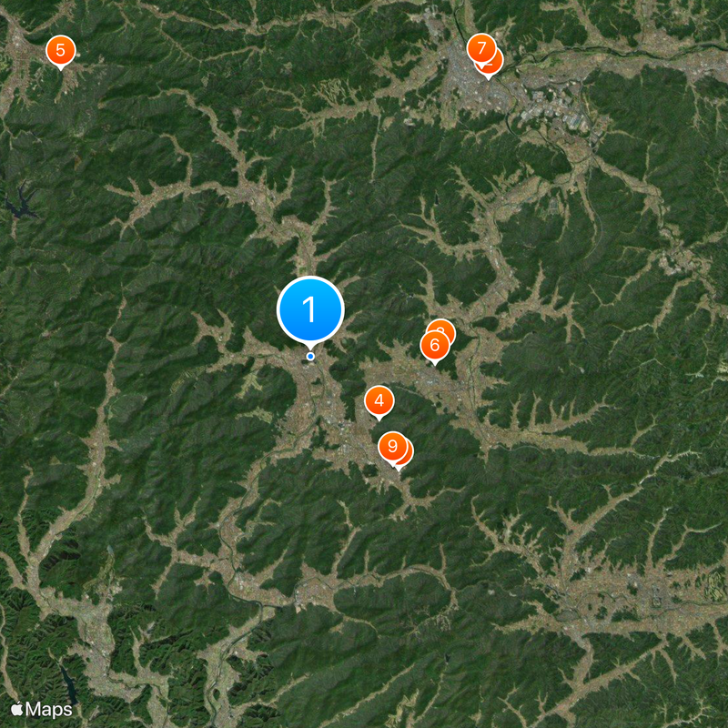The height and width of the screenshot is (728, 728).
Task: Click the small blue location dot below pin 1
Action: coord(310,356)
